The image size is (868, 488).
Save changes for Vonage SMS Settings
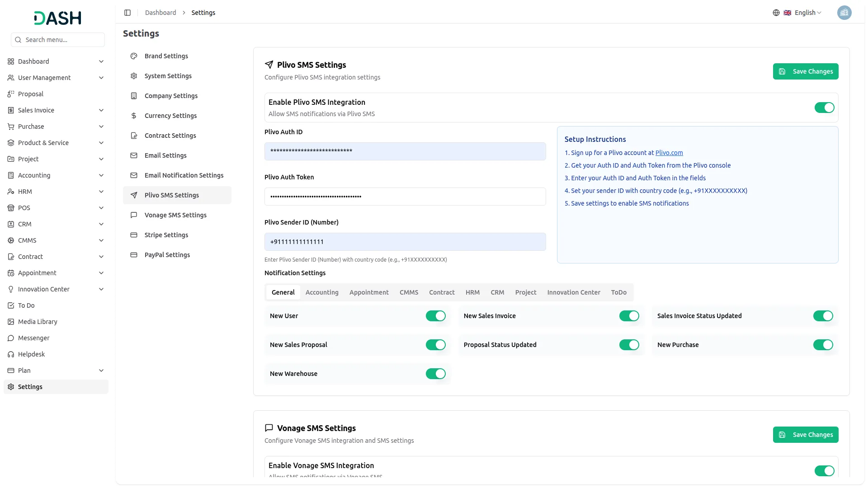pyautogui.click(x=806, y=435)
